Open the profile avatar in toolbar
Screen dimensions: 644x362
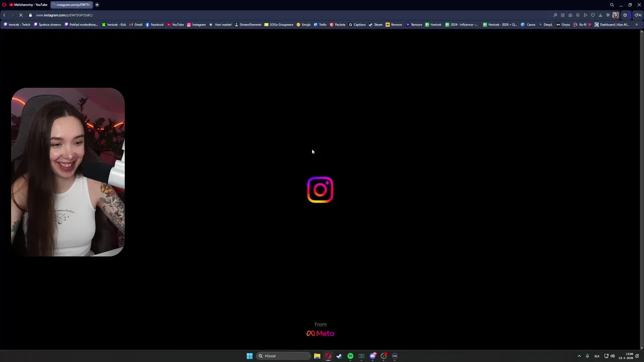tap(615, 15)
